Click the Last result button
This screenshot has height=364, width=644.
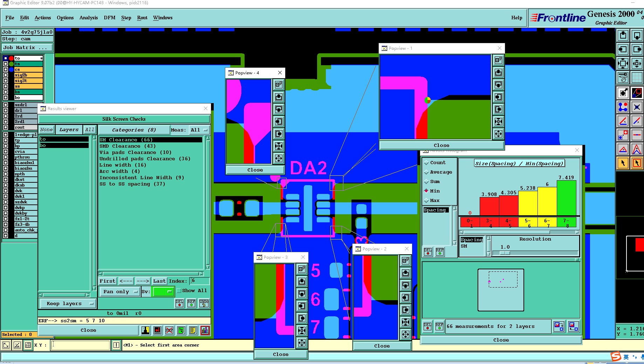[x=159, y=281]
